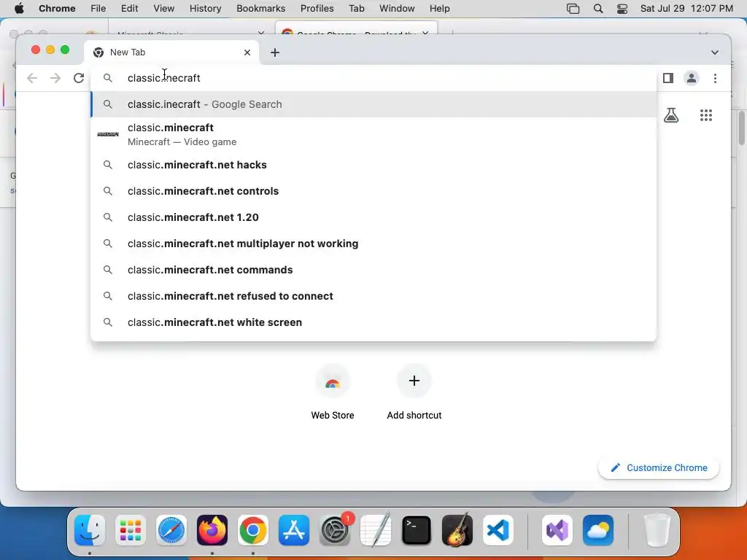This screenshot has width=747, height=560.
Task: Select the New Tab tab
Action: pyautogui.click(x=171, y=52)
